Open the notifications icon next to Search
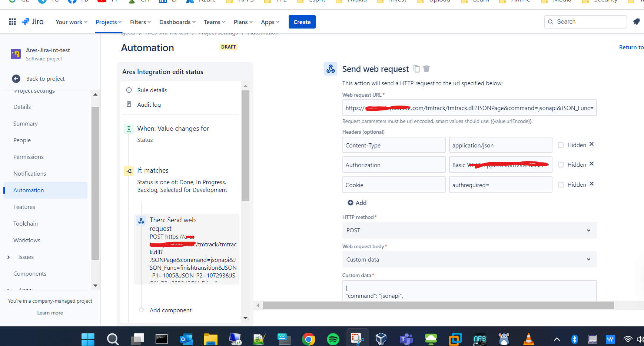The width and height of the screenshot is (644, 346). click(x=636, y=22)
